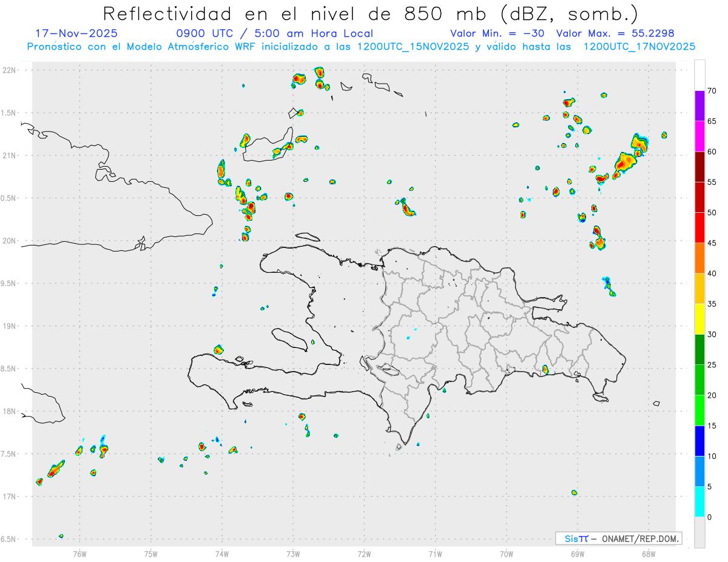Click the "1200UTC_15NOV2025" initialization time
Image resolution: width=728 pixels, height=562 pixels.
413,47
